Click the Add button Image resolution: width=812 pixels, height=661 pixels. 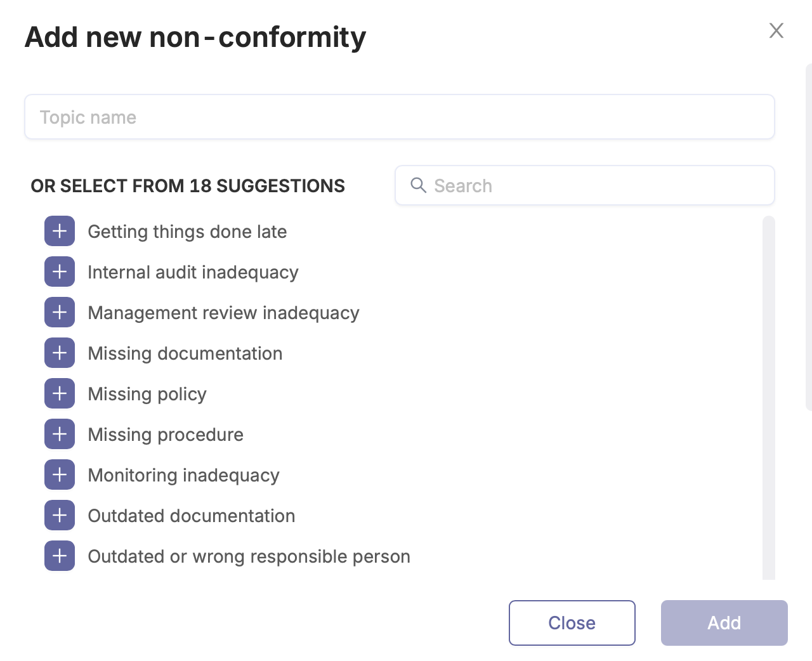click(724, 623)
